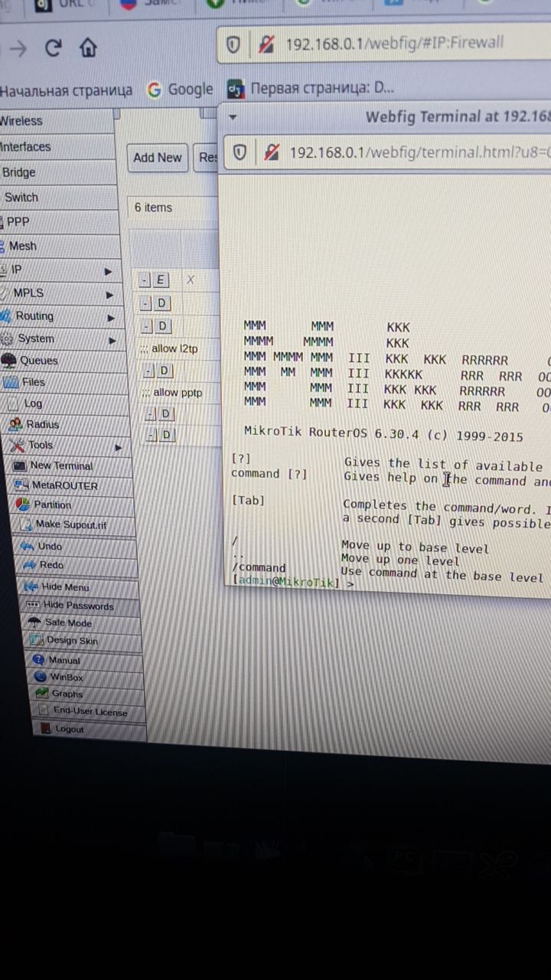Open Wireless menu item
The width and height of the screenshot is (551, 980).
(57, 121)
